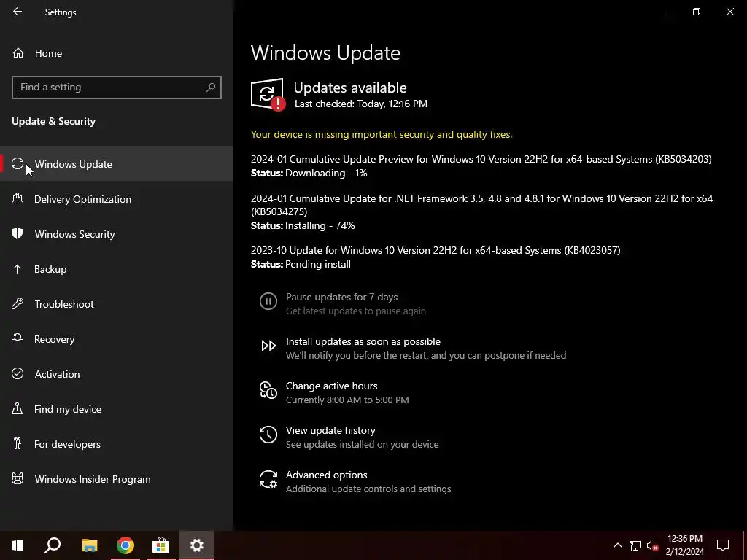This screenshot has width=747, height=560.
Task: Click the For developers tools icon
Action: click(x=18, y=443)
